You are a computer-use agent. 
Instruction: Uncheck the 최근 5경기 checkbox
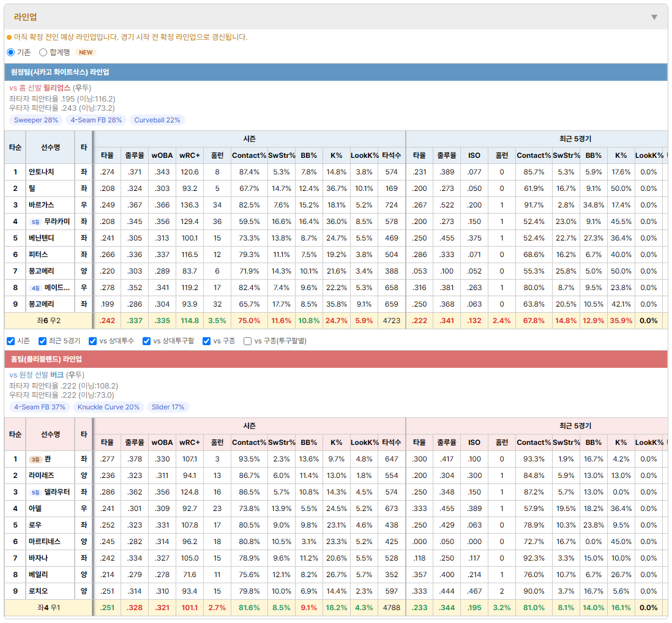click(x=42, y=341)
